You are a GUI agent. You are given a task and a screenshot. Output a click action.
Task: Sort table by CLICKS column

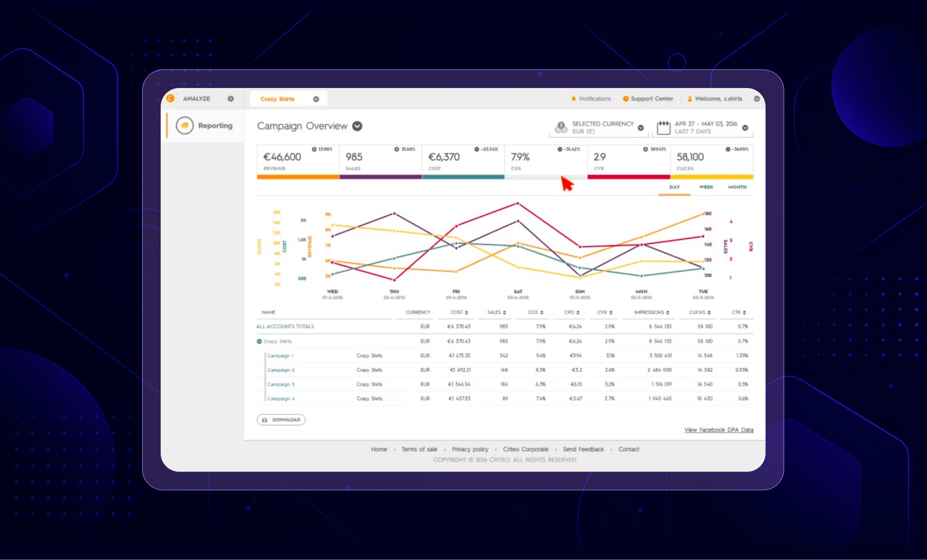click(700, 312)
